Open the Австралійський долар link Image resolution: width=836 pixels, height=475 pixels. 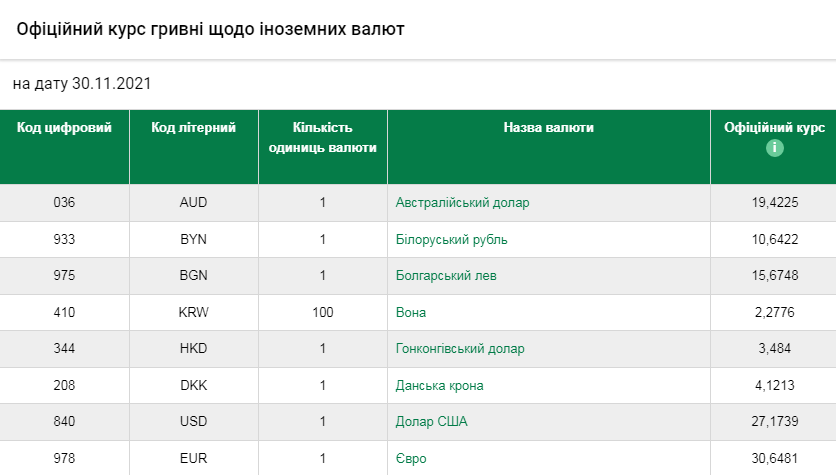(x=462, y=203)
